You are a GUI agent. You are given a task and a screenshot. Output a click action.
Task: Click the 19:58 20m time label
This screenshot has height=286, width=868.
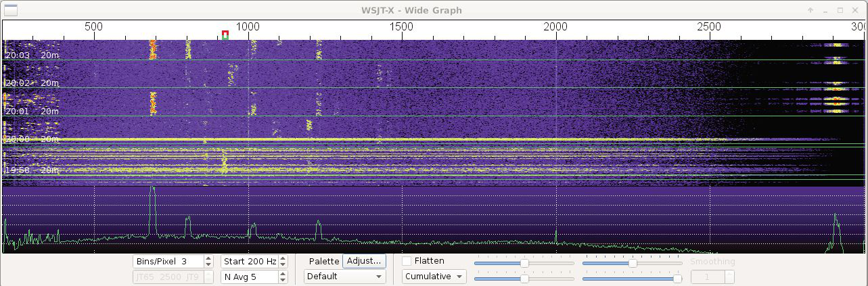(x=32, y=170)
